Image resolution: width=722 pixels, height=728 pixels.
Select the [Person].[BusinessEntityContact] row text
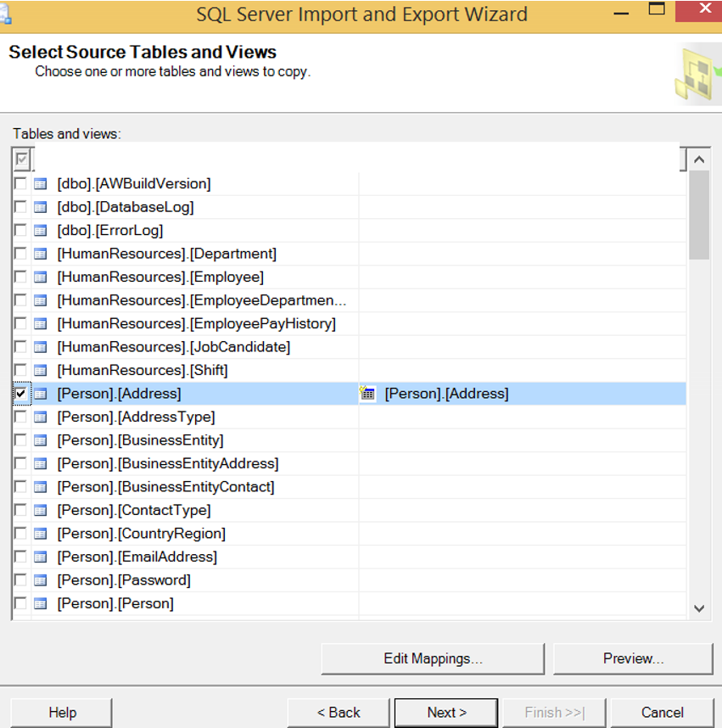[x=165, y=487]
